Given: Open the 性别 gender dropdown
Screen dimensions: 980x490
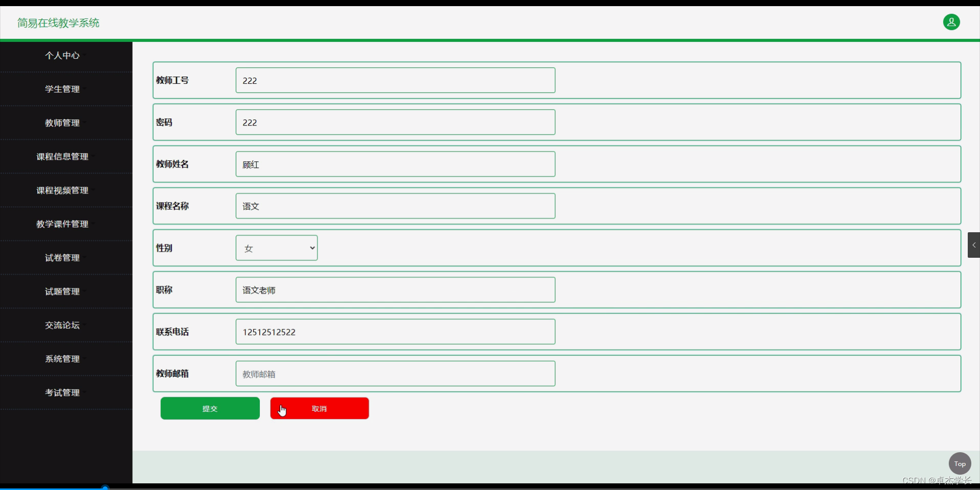Looking at the screenshot, I should point(277,248).
